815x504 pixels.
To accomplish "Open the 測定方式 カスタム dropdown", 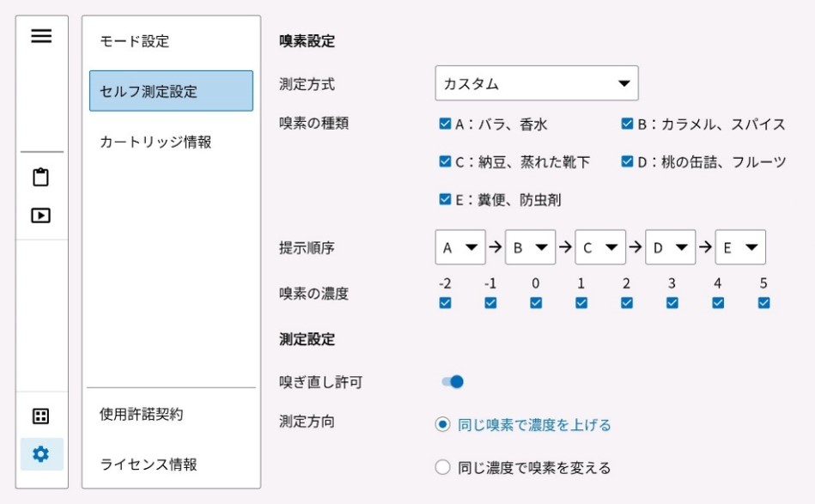I will [536, 83].
